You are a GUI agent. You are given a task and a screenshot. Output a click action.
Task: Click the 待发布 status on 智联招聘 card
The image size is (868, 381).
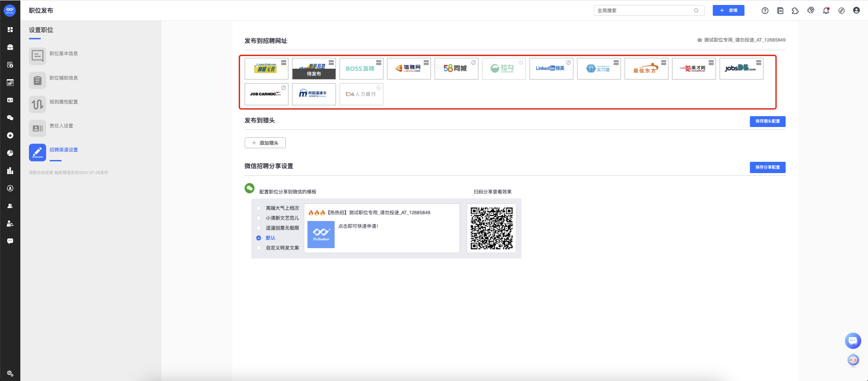[x=314, y=74]
